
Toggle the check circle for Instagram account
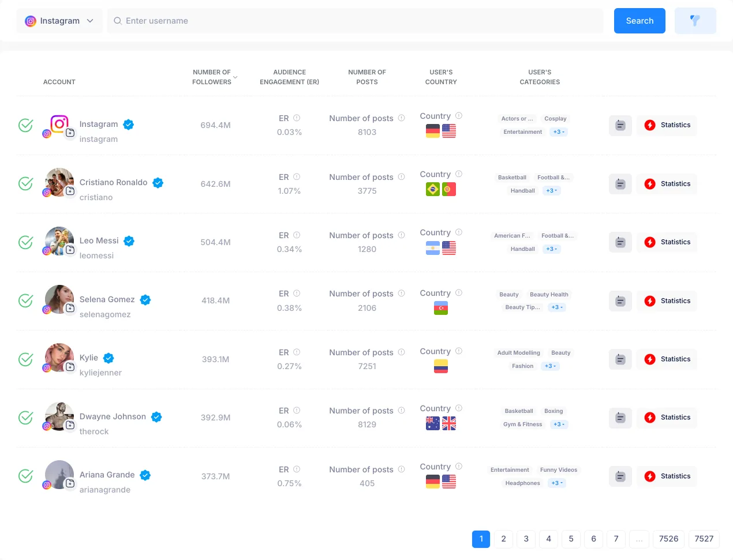pos(25,125)
